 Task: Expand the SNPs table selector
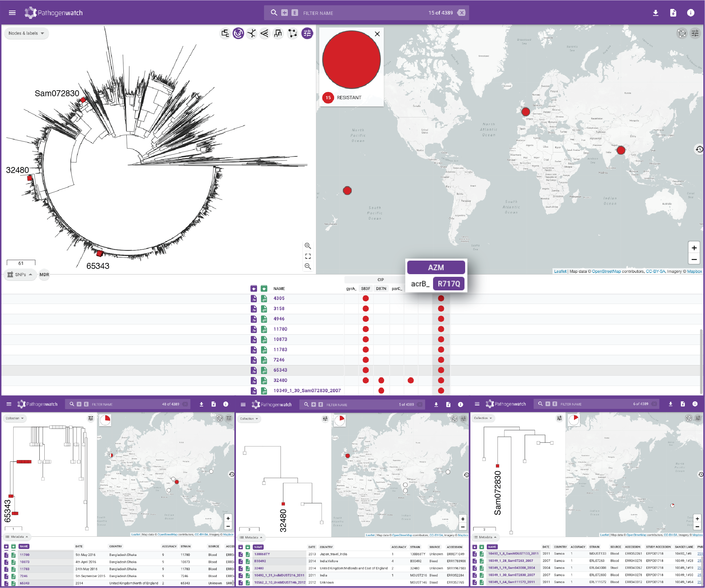(20, 274)
